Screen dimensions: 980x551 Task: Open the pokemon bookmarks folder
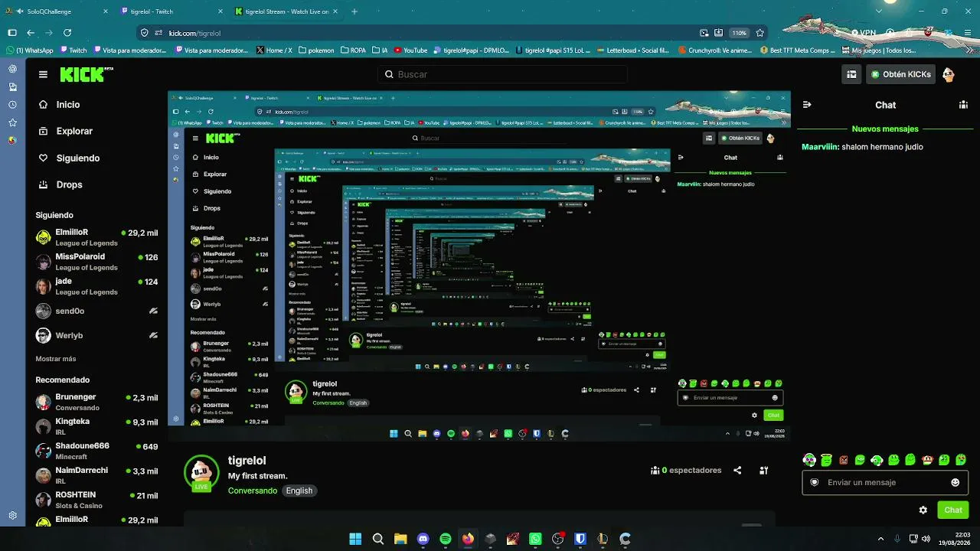[x=316, y=51]
